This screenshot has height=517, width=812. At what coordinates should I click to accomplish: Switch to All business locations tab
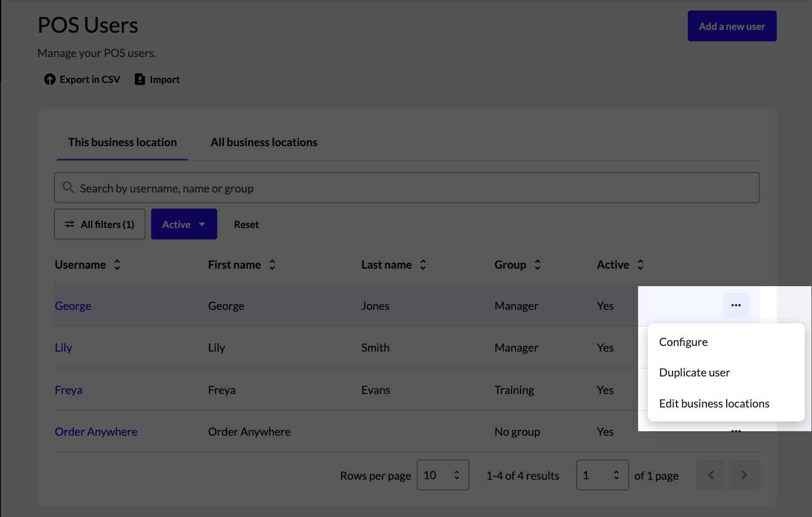point(264,142)
